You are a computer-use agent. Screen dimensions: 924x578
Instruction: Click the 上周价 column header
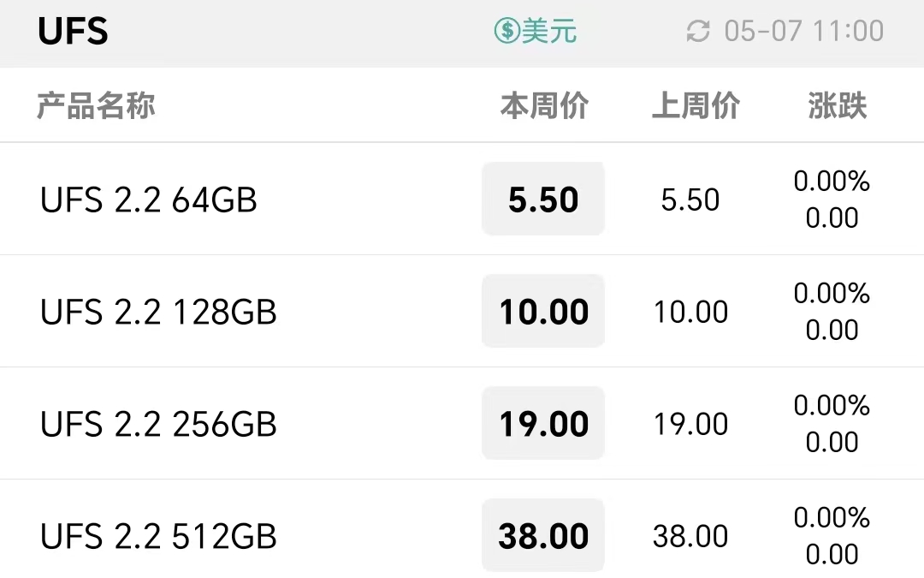[696, 105]
